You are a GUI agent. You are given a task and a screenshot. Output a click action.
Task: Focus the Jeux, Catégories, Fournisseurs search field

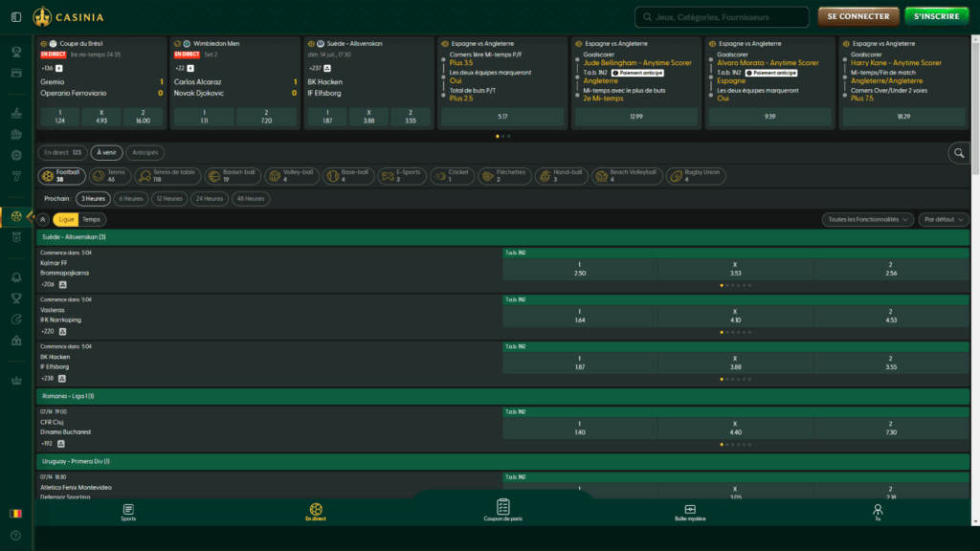click(x=722, y=17)
